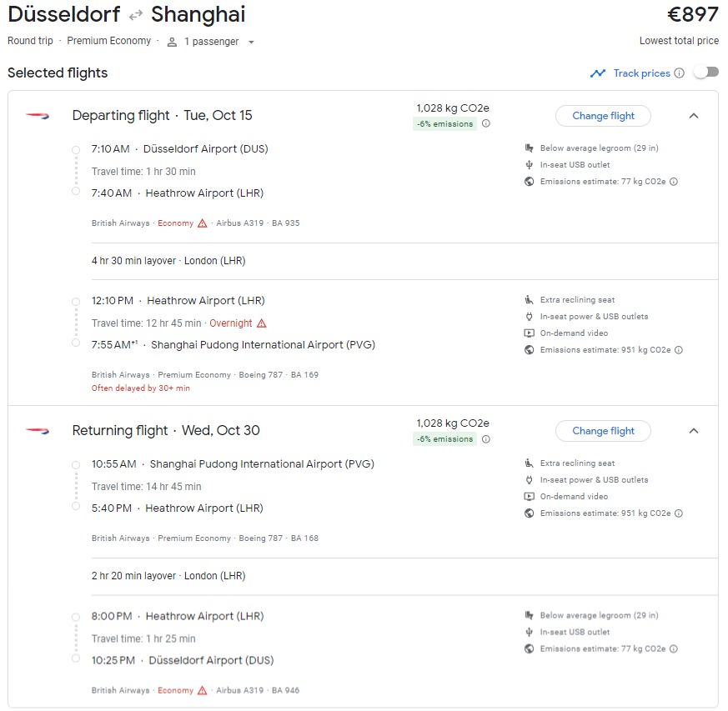728x711 pixels.
Task: Collapse the departing flight details chevron
Action: click(x=693, y=116)
